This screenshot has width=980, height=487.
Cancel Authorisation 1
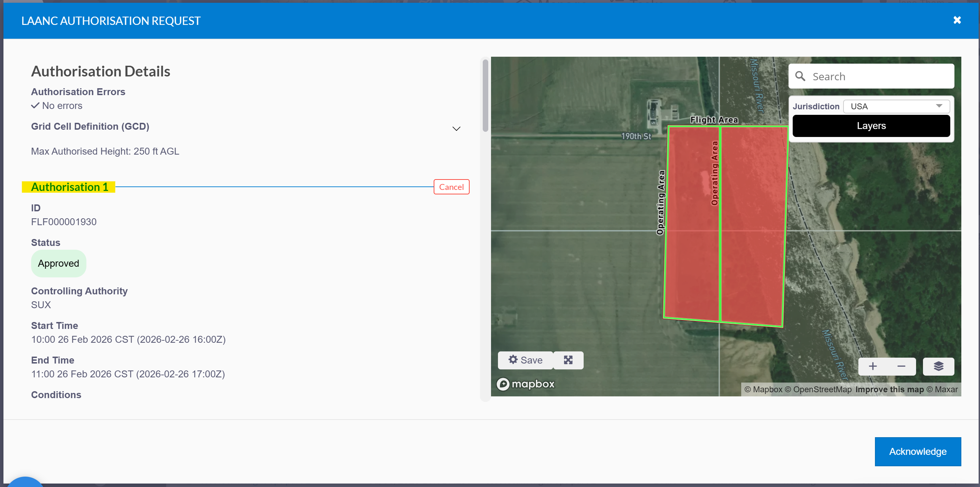coord(451,187)
